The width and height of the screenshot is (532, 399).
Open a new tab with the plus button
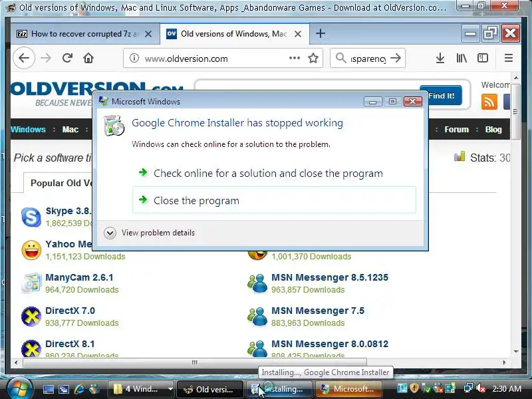pyautogui.click(x=321, y=33)
